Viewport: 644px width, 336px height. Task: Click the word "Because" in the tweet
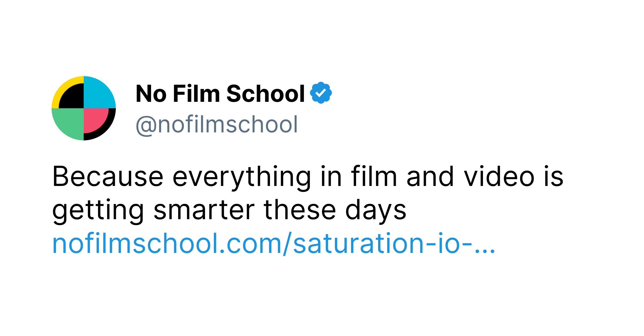click(108, 177)
